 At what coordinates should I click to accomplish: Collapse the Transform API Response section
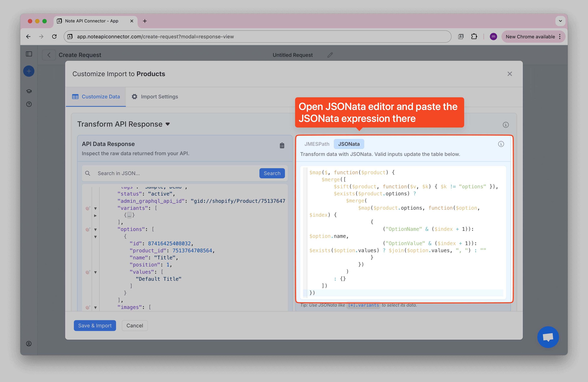168,124
